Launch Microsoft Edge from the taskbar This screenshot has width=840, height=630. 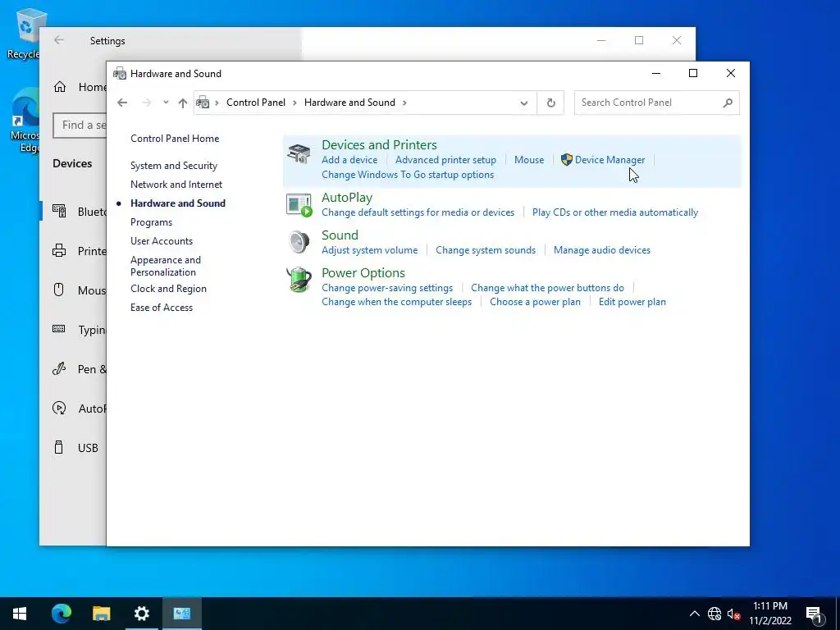[x=61, y=614]
